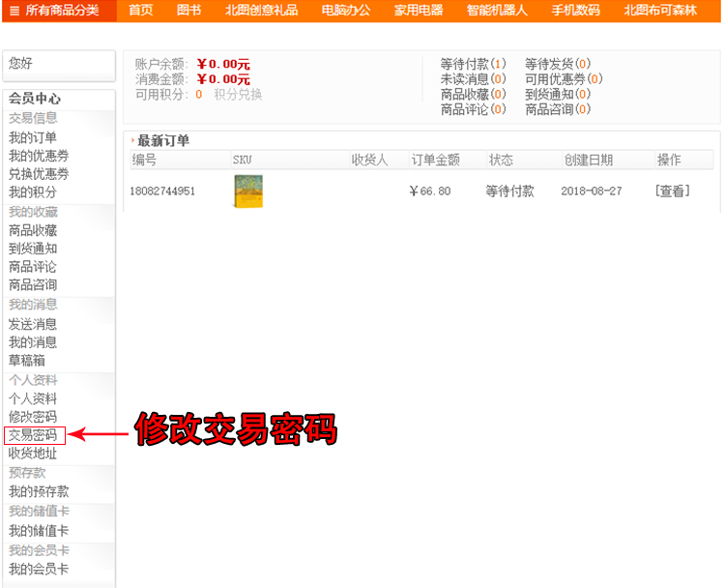
Task: Open 收货地址 in sidebar
Action: click(33, 454)
